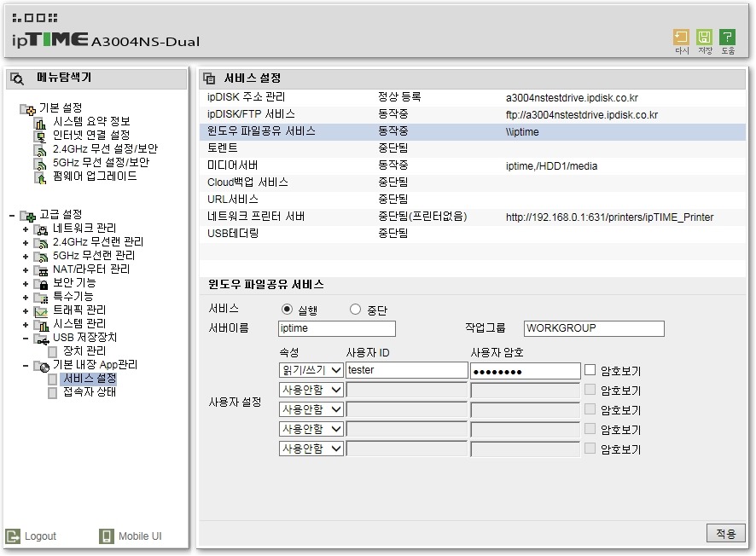756x556 pixels.
Task: Click the USB 저장장치 icon
Action: pyautogui.click(x=41, y=339)
